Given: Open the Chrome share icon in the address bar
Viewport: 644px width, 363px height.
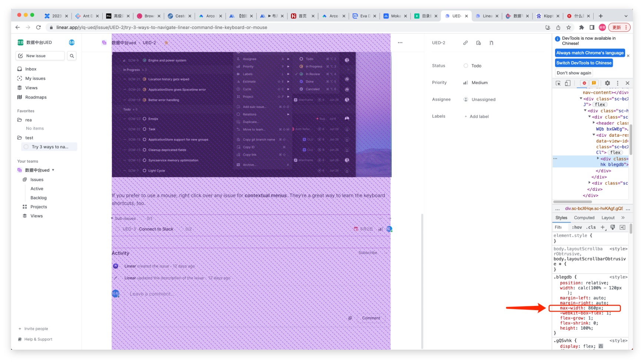Looking at the screenshot, I should pyautogui.click(x=558, y=27).
